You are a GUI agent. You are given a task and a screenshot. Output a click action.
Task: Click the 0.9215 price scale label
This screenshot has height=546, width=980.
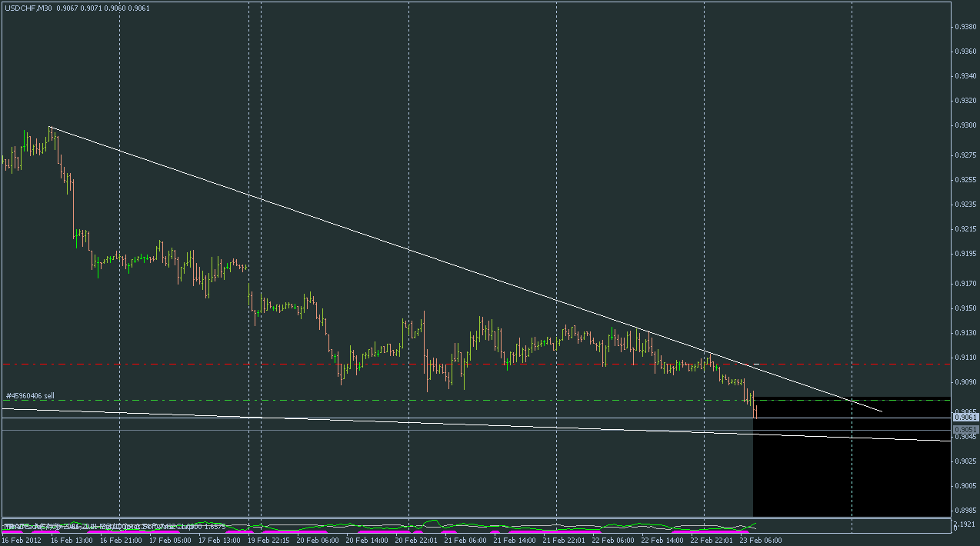click(967, 229)
